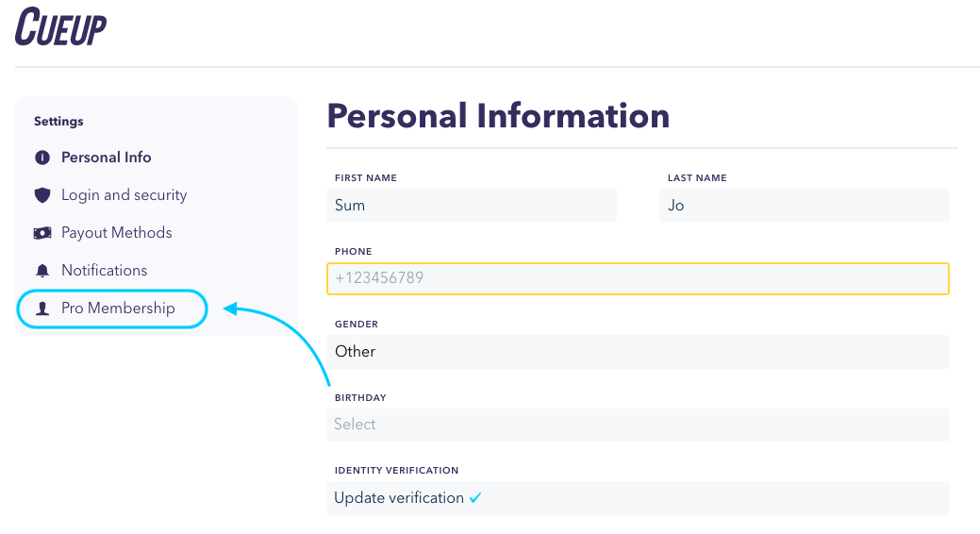Click the shield icon for Login and security
This screenshot has width=980, height=534.
tap(42, 195)
